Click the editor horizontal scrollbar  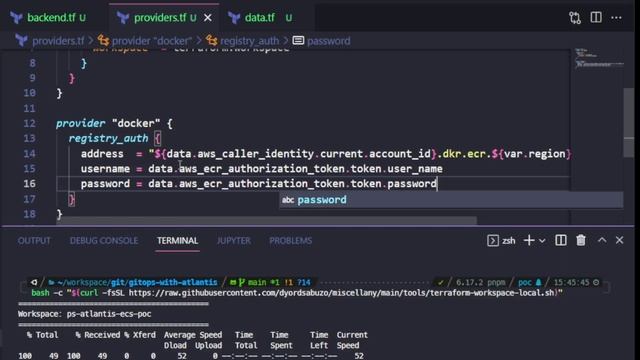[267, 220]
